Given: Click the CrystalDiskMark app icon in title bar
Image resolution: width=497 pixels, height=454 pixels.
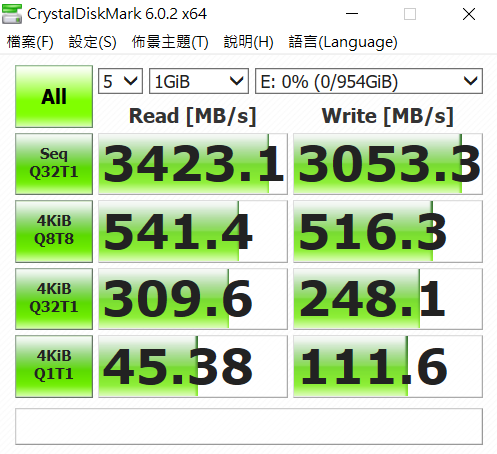Looking at the screenshot, I should [12, 14].
